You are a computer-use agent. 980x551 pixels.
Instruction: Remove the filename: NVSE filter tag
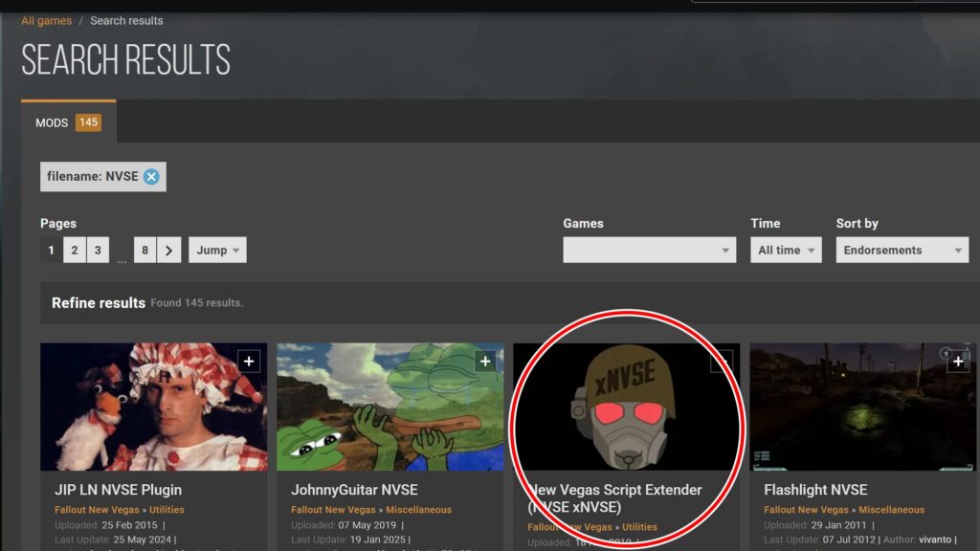point(151,177)
